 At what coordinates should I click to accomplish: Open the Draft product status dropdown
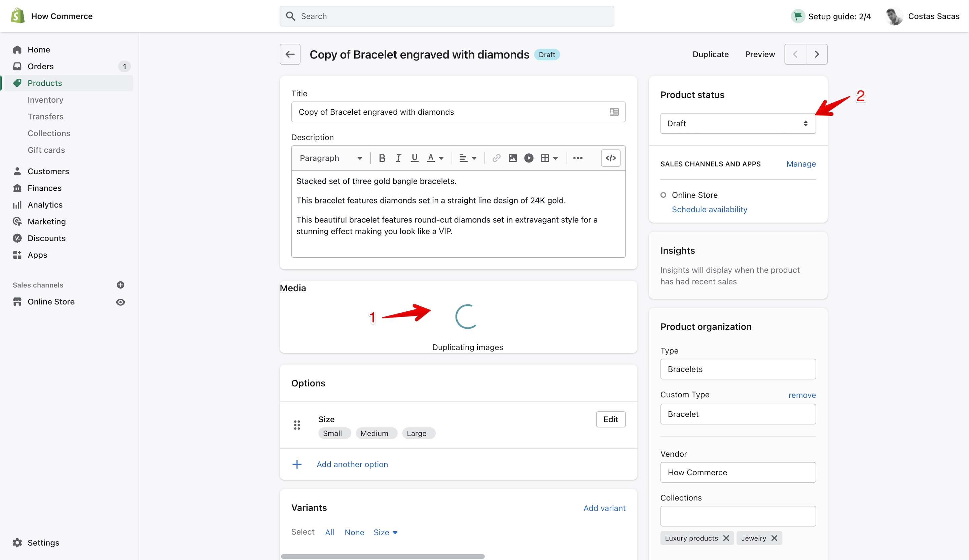[x=738, y=123]
